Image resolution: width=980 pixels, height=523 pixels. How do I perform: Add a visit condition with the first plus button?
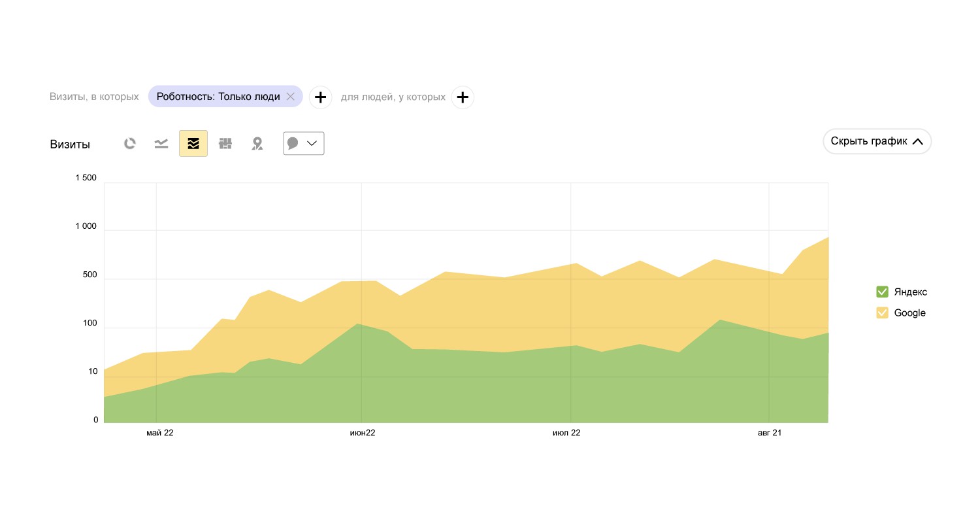pyautogui.click(x=320, y=97)
